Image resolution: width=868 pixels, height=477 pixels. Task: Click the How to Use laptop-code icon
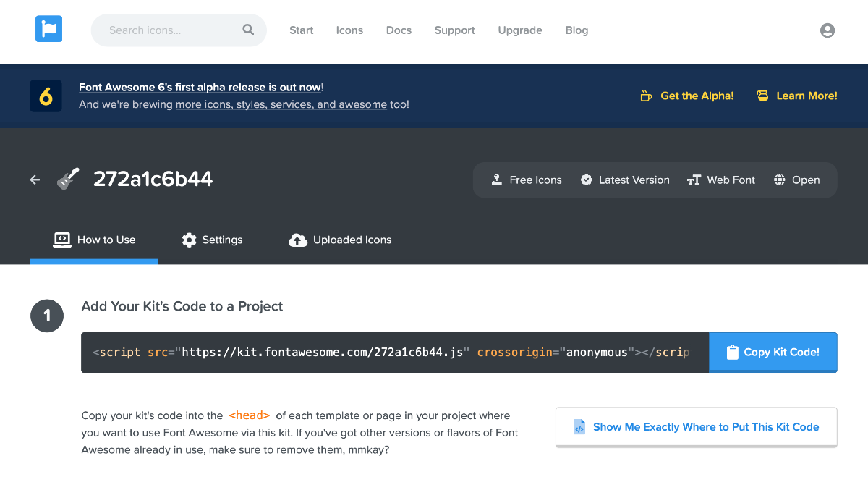tap(62, 240)
